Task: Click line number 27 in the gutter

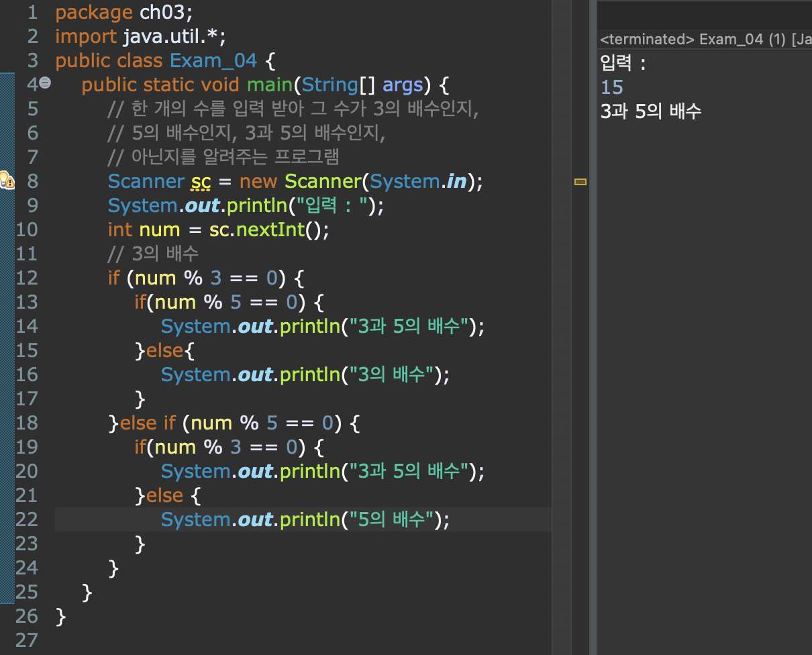Action: click(x=27, y=640)
